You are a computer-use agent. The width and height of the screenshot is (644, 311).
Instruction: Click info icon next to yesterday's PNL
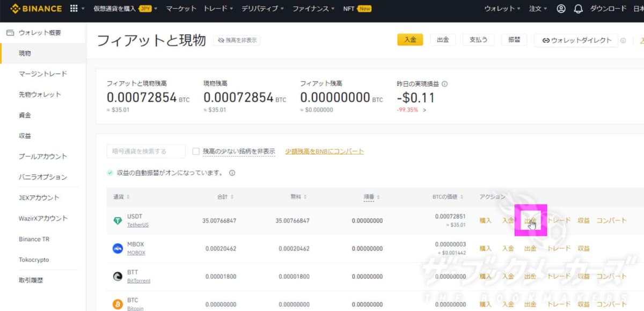(445, 84)
